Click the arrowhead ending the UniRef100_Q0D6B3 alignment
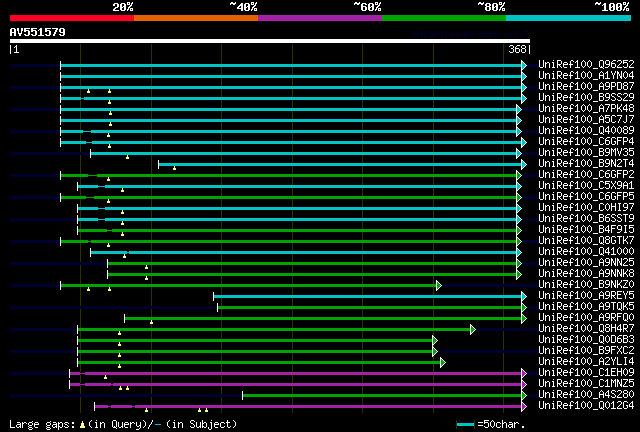 pyautogui.click(x=435, y=341)
